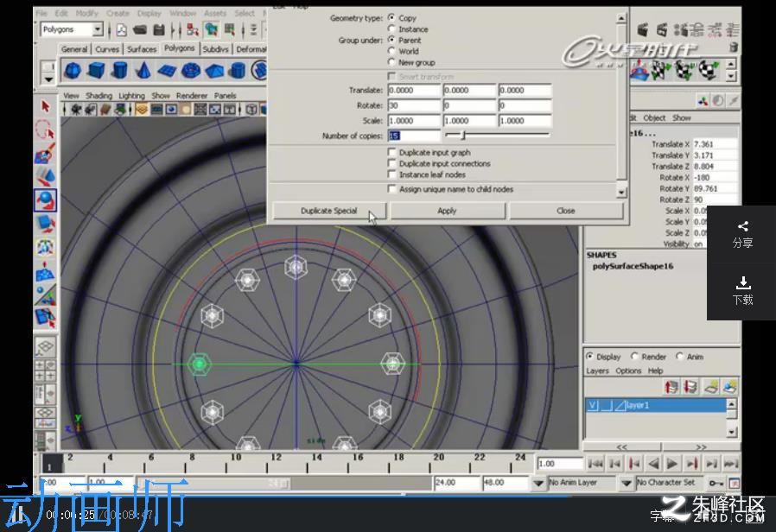The width and height of the screenshot is (776, 532).
Task: Click the share icon
Action: pos(742,226)
